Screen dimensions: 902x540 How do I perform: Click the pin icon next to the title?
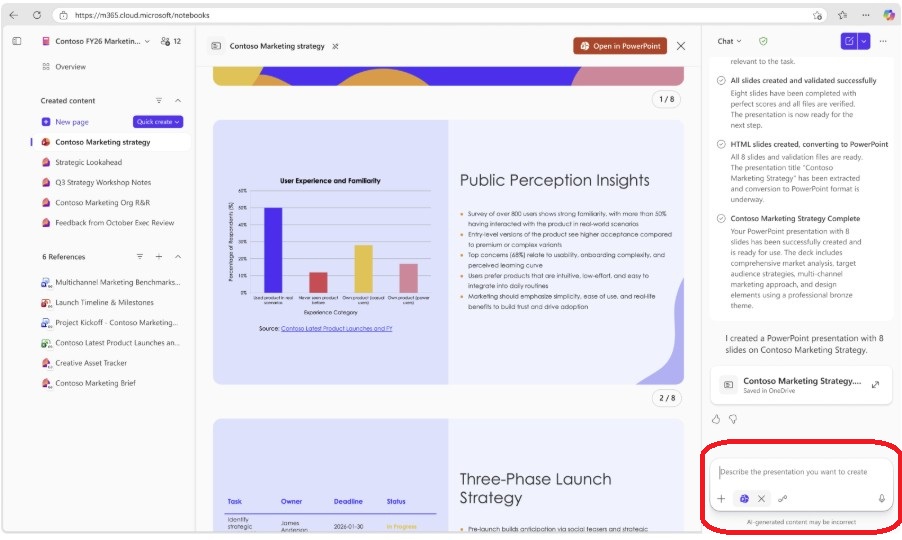[335, 46]
